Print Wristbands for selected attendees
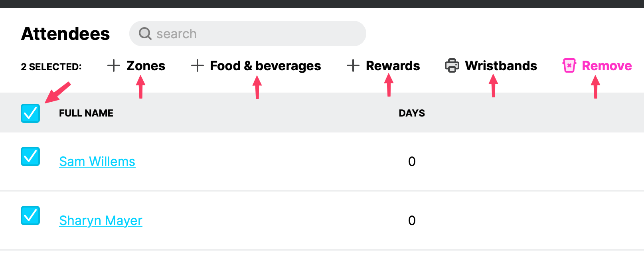The width and height of the screenshot is (644, 253). click(x=501, y=66)
